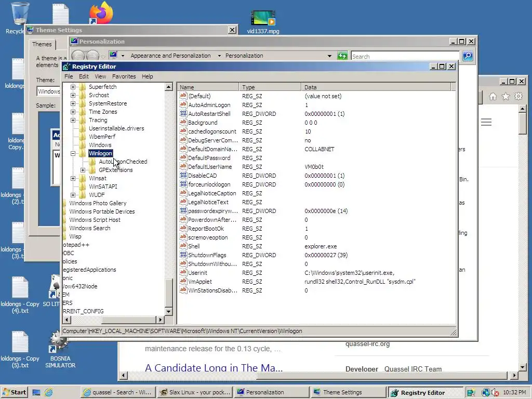Expand the GPExtensions tree node

pos(83,170)
